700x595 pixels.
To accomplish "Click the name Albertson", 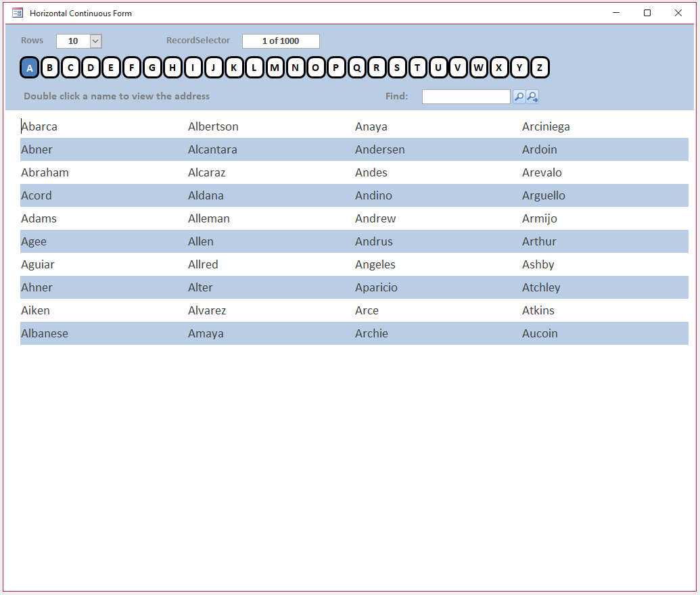I will pyautogui.click(x=214, y=126).
